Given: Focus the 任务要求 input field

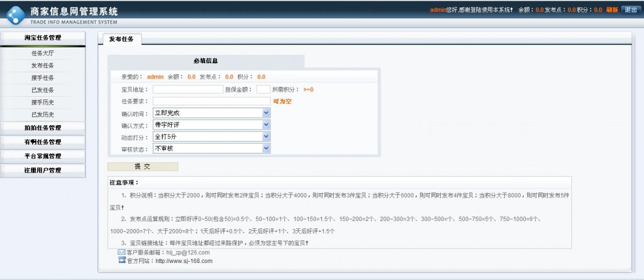Looking at the screenshot, I should tap(211, 101).
